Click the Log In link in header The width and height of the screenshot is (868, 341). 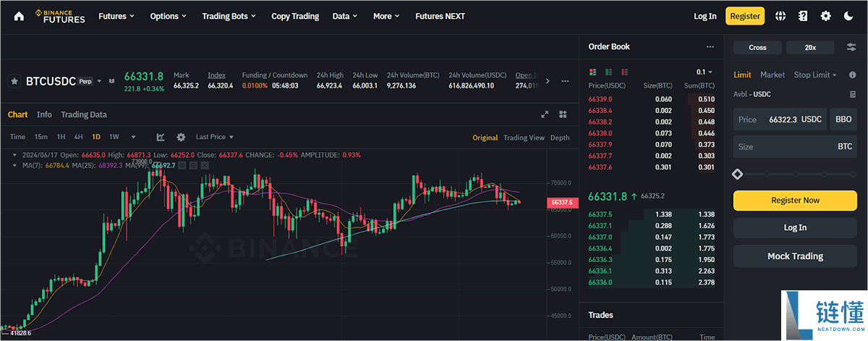coord(705,16)
